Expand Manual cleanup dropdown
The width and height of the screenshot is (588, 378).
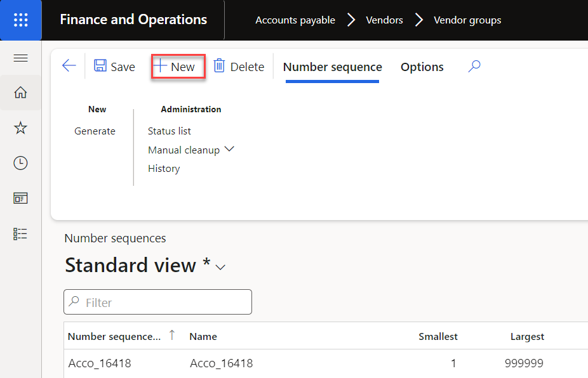tap(191, 150)
